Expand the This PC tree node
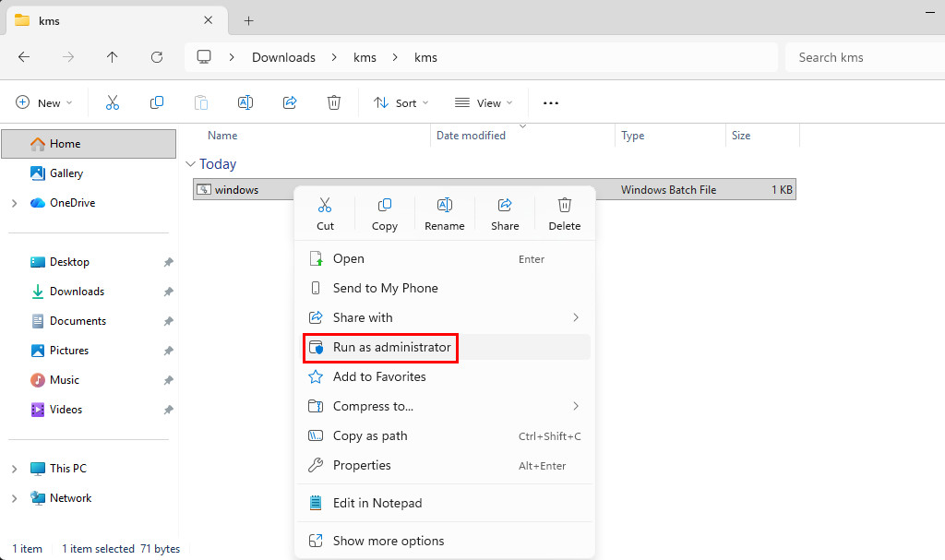Screen dimensions: 945x560 click(14, 469)
